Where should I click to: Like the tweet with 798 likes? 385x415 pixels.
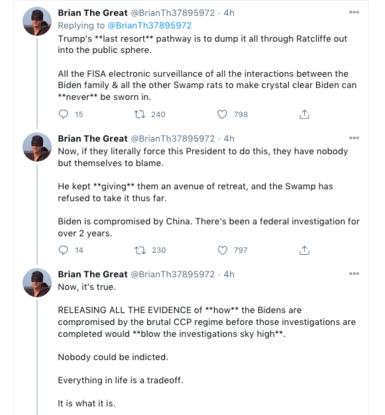pos(222,114)
